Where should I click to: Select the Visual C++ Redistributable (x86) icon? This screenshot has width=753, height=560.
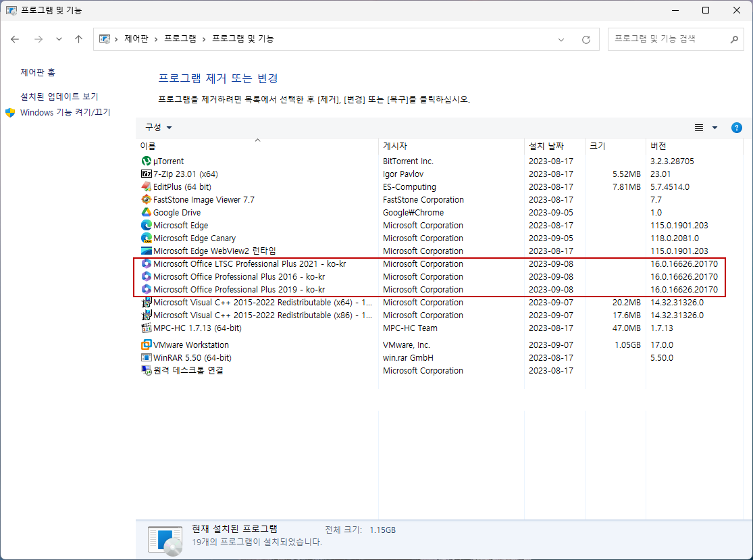[x=147, y=315]
